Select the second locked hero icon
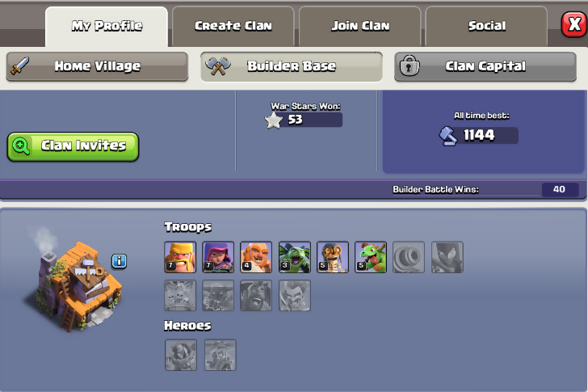The width and height of the screenshot is (588, 392). 220,355
